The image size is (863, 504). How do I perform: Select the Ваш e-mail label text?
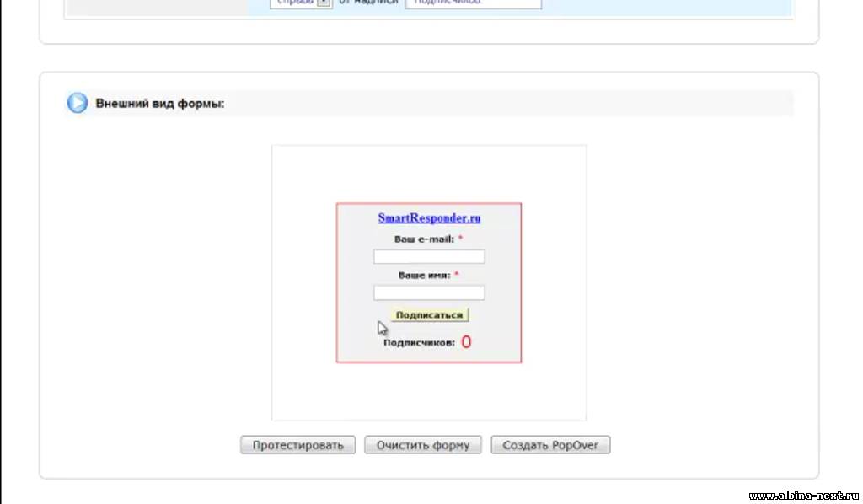(x=425, y=239)
